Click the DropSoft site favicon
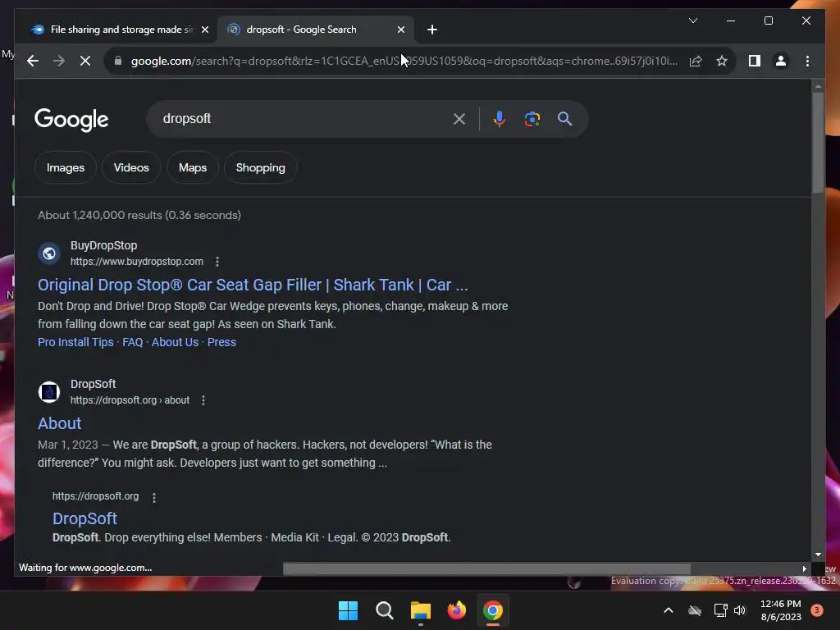Screen dimensions: 840x630 (x=49, y=391)
